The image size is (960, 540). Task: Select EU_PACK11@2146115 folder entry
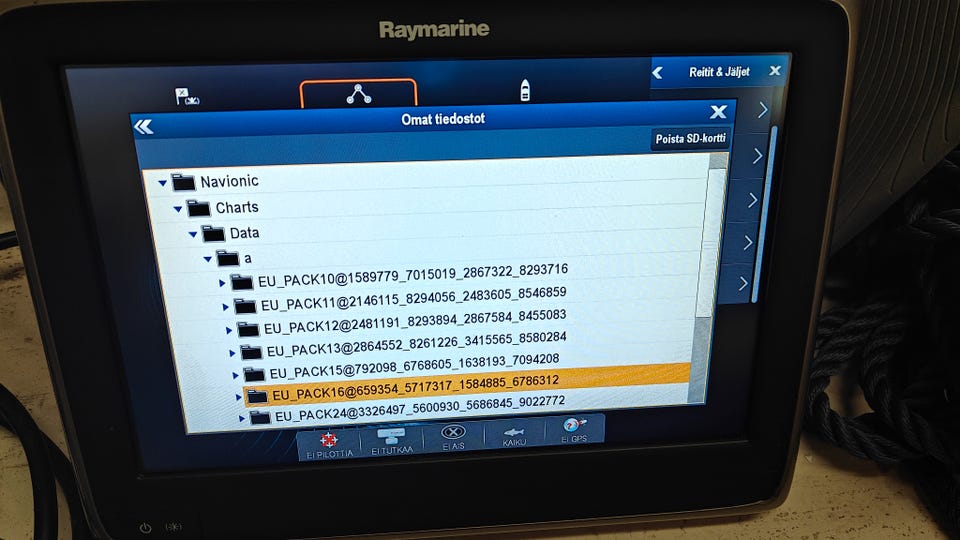[414, 298]
